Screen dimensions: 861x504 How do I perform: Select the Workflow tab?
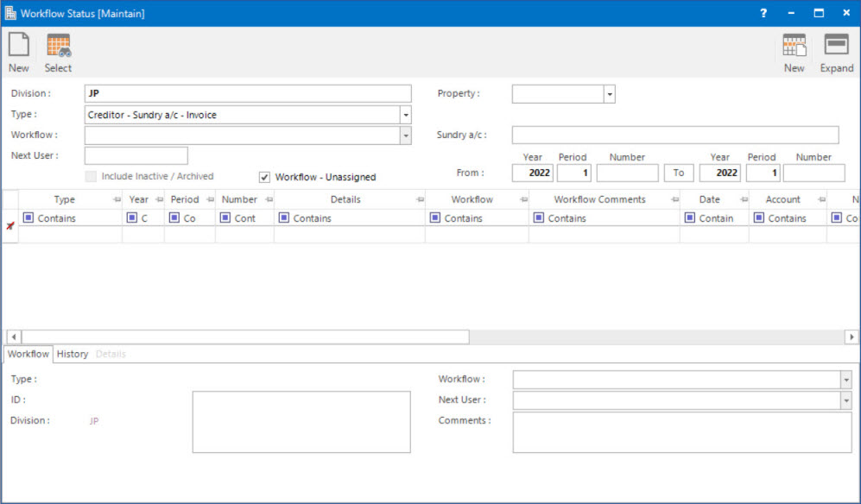pyautogui.click(x=28, y=354)
